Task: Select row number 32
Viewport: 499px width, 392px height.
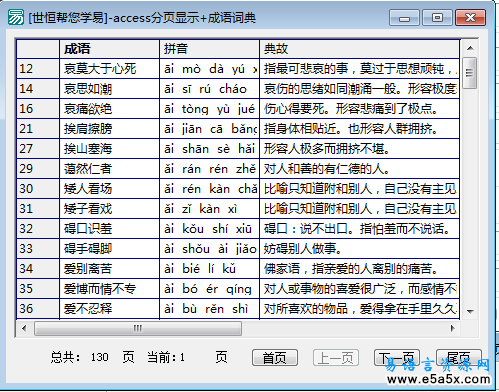Action: click(x=38, y=229)
